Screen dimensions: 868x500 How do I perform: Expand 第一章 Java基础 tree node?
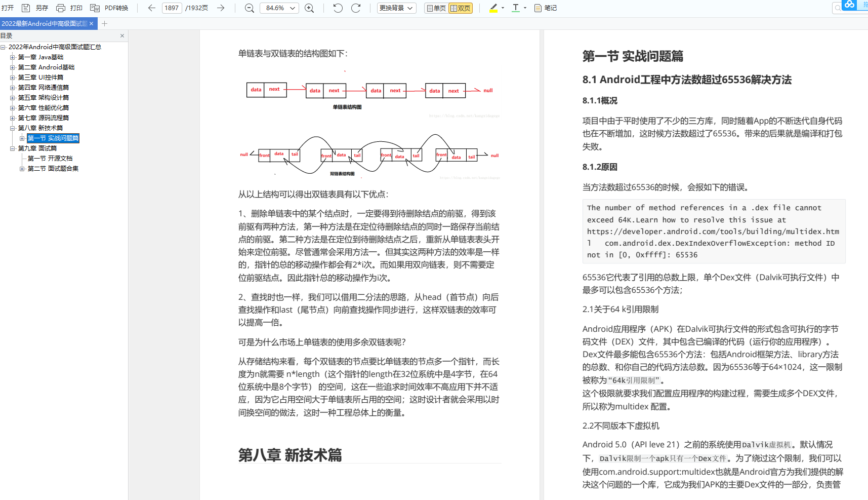pyautogui.click(x=13, y=57)
